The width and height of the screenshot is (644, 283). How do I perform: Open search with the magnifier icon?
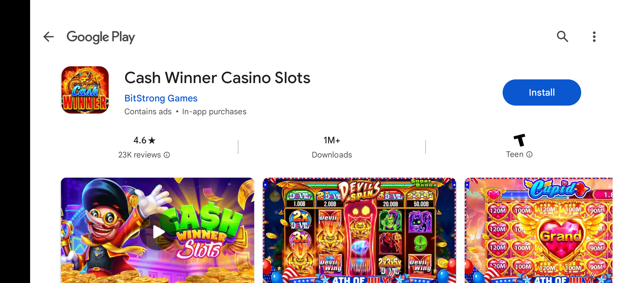562,37
